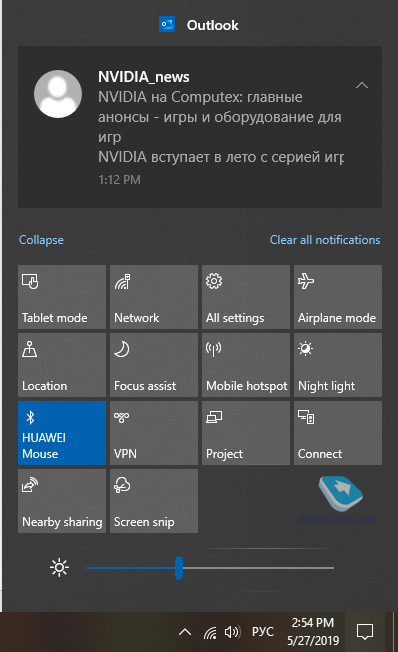Viewport: 398px width, 652px height.
Task: Open the taskbar Wi-Fi network icon
Action: point(210,632)
